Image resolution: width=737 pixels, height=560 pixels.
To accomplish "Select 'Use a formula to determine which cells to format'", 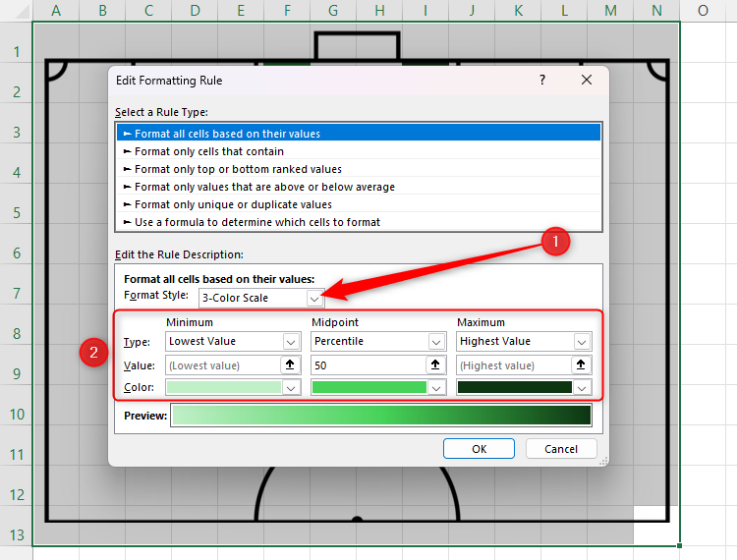I will point(359,222).
